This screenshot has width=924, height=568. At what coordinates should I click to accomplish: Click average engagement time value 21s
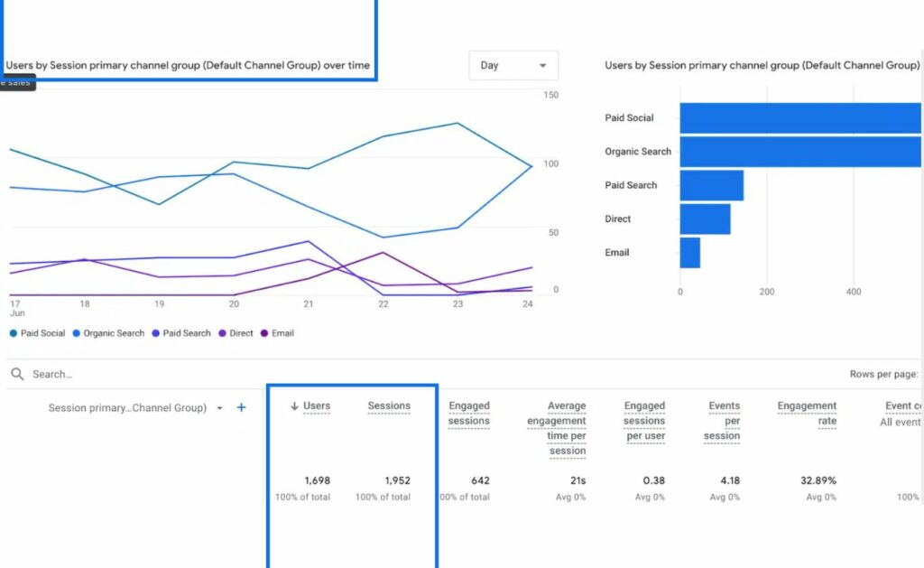pyautogui.click(x=577, y=480)
